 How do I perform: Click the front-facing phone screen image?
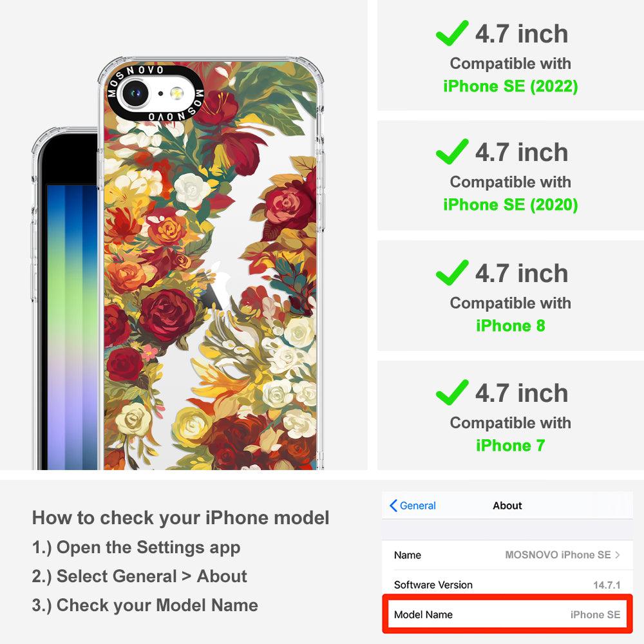65,299
